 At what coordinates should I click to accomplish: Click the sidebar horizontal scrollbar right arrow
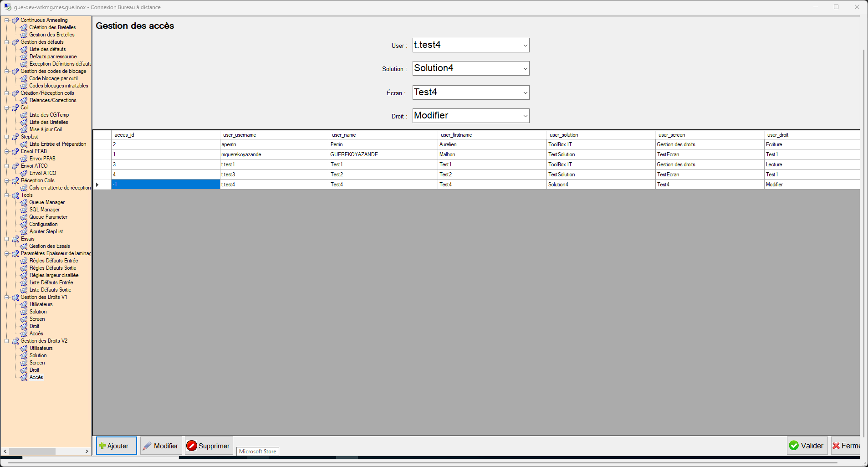pyautogui.click(x=87, y=451)
